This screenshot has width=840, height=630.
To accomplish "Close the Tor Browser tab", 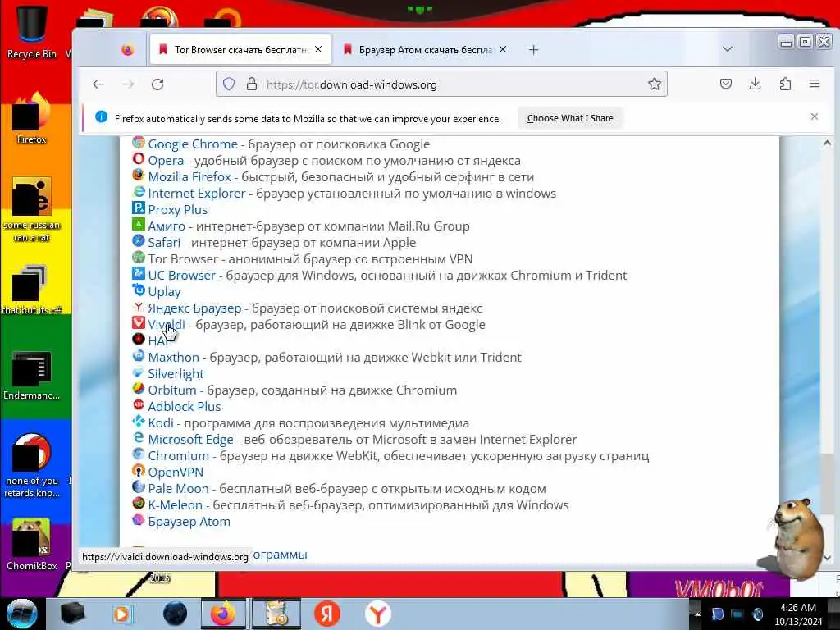I will [319, 49].
